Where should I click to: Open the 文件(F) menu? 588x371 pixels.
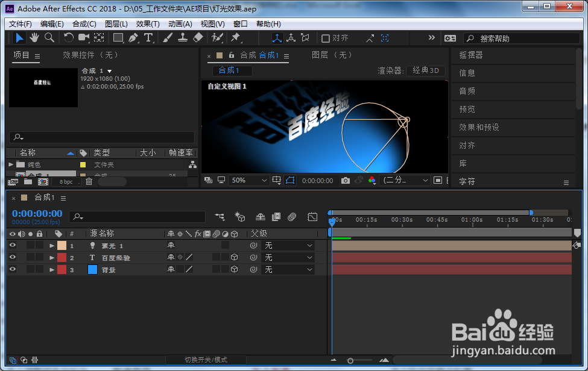pos(21,24)
